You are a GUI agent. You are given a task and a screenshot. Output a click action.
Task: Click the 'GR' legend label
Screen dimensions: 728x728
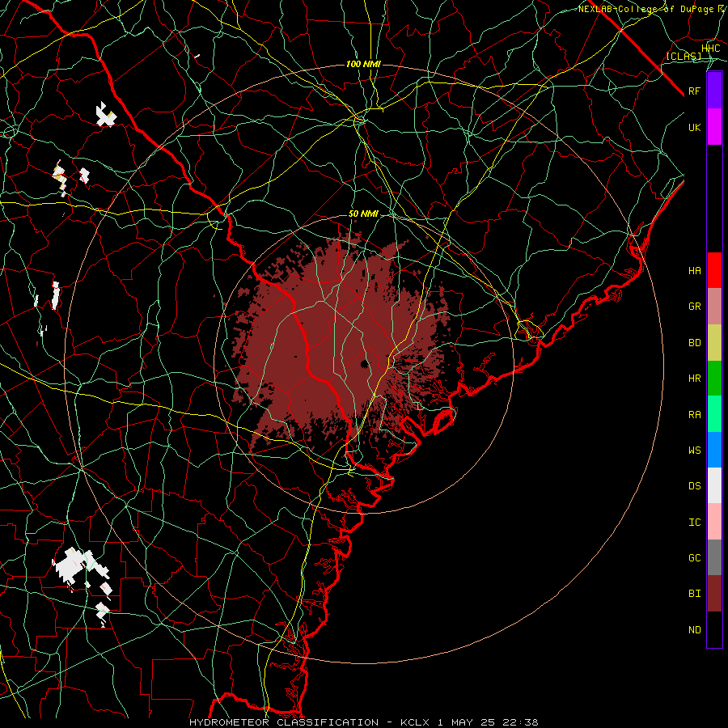695,307
